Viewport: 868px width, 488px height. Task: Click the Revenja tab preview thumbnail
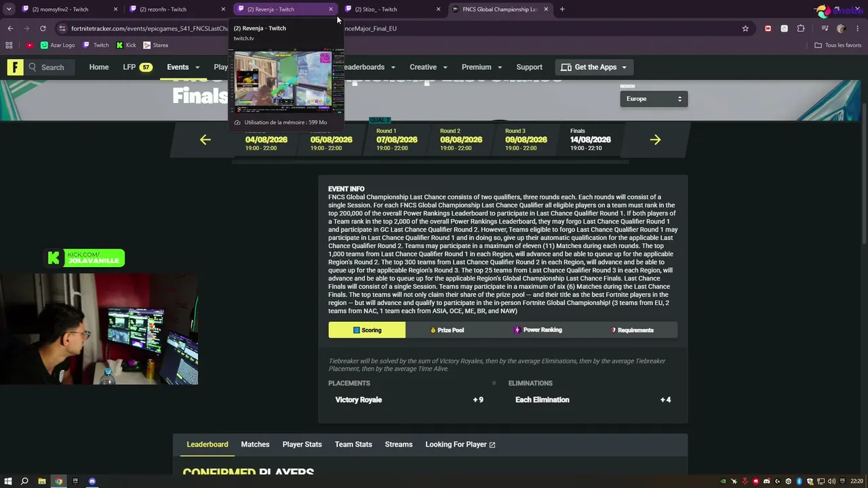[286, 79]
